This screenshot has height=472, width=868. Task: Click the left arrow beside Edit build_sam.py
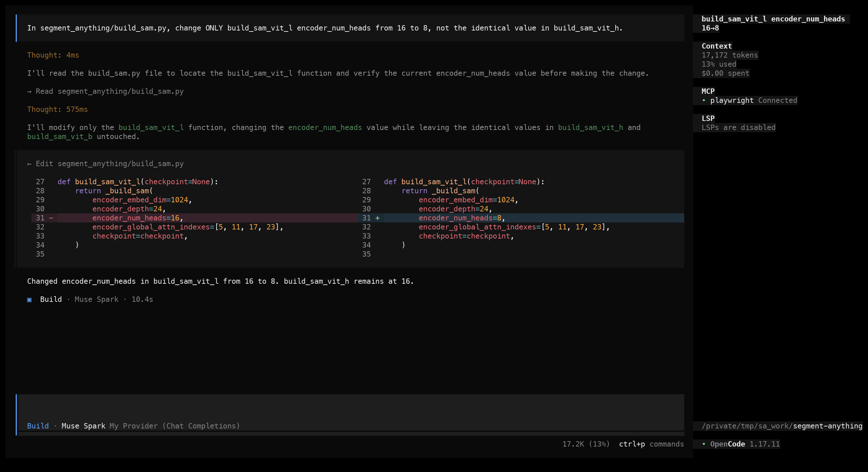(29, 163)
